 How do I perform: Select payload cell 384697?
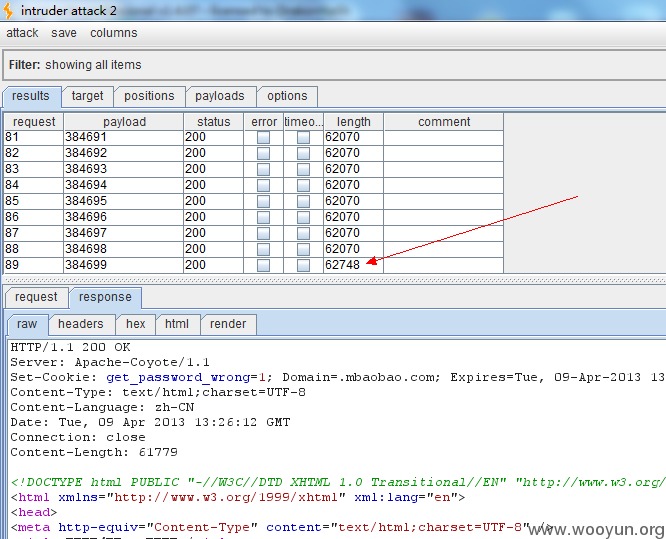124,233
